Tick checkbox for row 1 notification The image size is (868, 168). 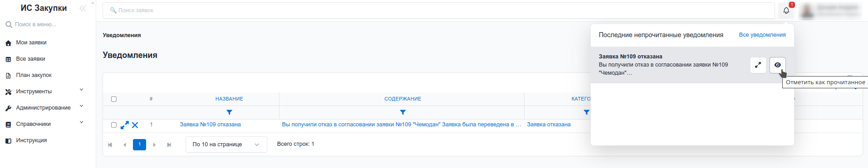pyautogui.click(x=114, y=125)
